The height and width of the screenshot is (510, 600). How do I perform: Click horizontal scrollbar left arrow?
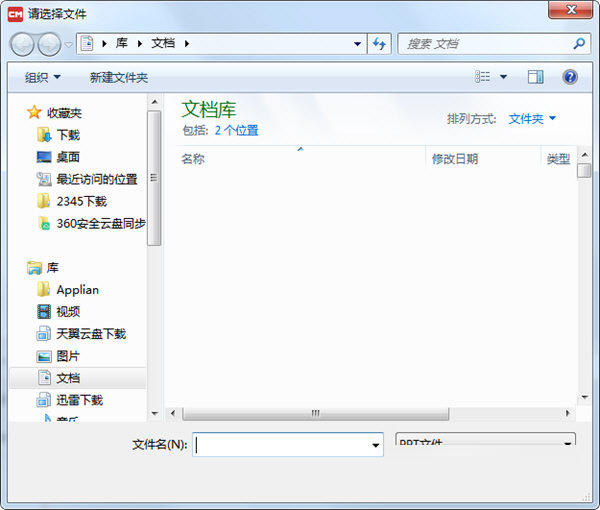[x=173, y=413]
